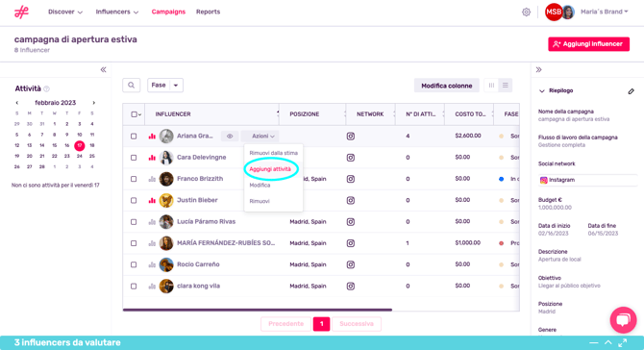Click the Precedente pagination button
Screen dimensions: 644x350
285,324
